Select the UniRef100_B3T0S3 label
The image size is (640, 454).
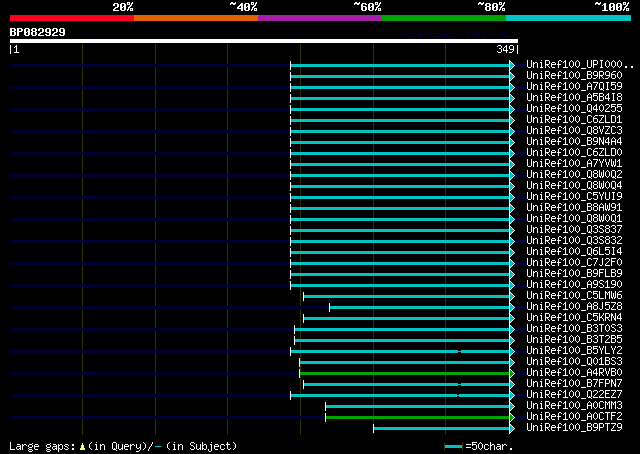(574, 329)
